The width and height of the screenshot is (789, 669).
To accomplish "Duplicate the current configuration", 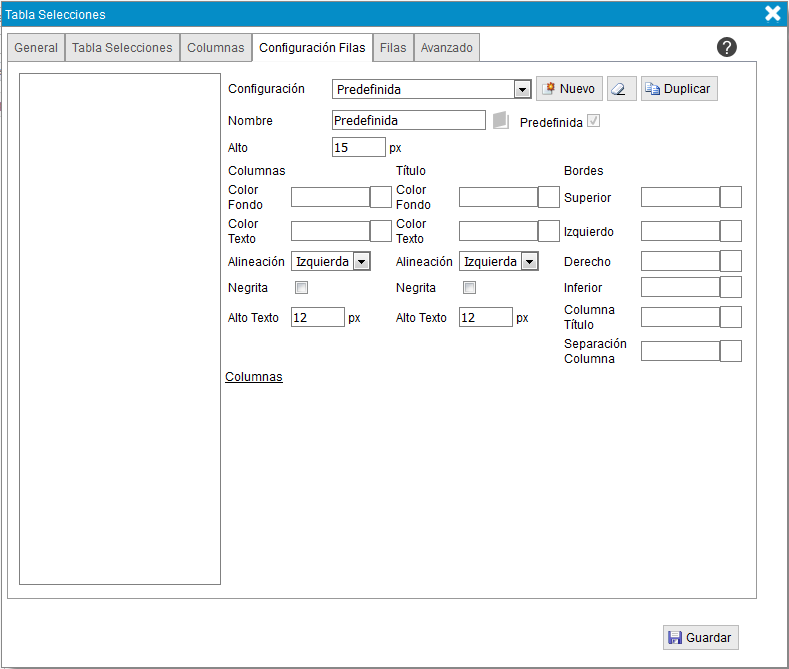I will pyautogui.click(x=678, y=89).
